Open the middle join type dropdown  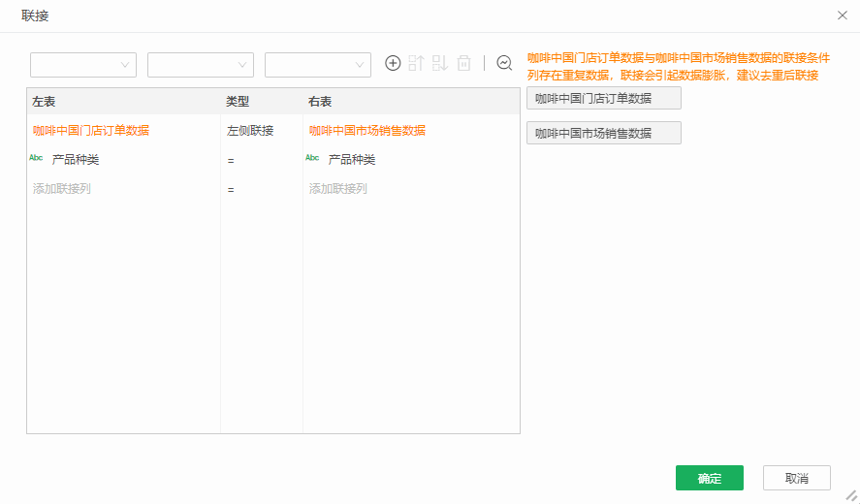coord(201,64)
